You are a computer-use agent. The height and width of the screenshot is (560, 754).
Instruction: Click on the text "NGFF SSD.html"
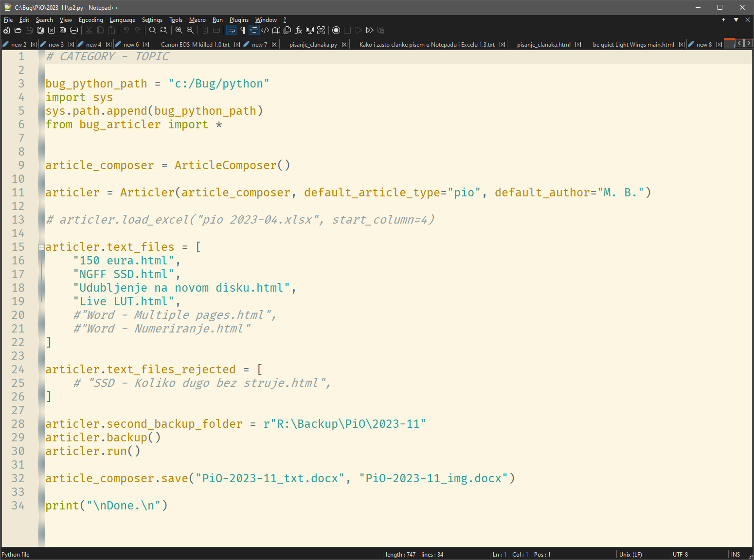pos(124,274)
